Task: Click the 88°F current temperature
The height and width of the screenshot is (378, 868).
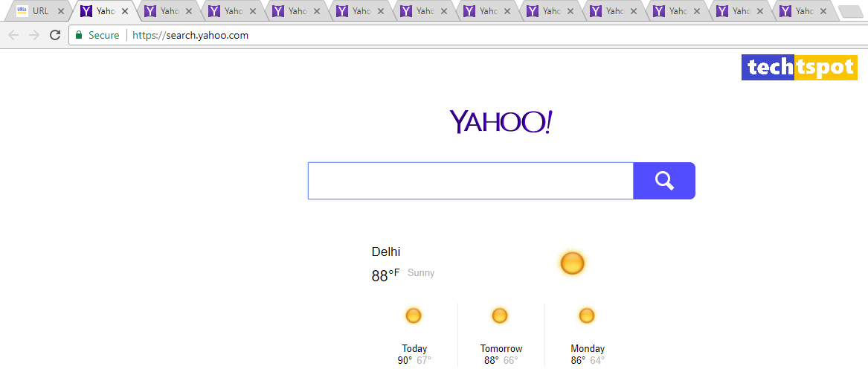Action: pos(385,275)
